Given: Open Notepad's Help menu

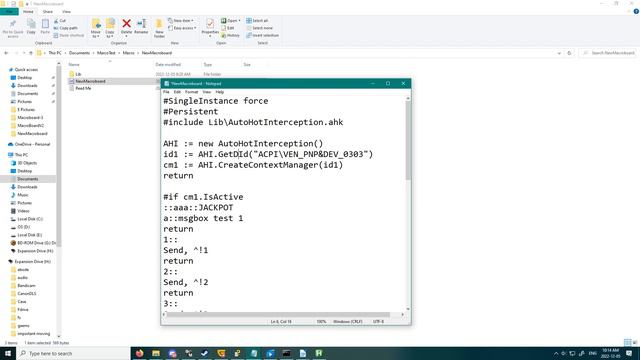Looking at the screenshot, I should [x=220, y=92].
